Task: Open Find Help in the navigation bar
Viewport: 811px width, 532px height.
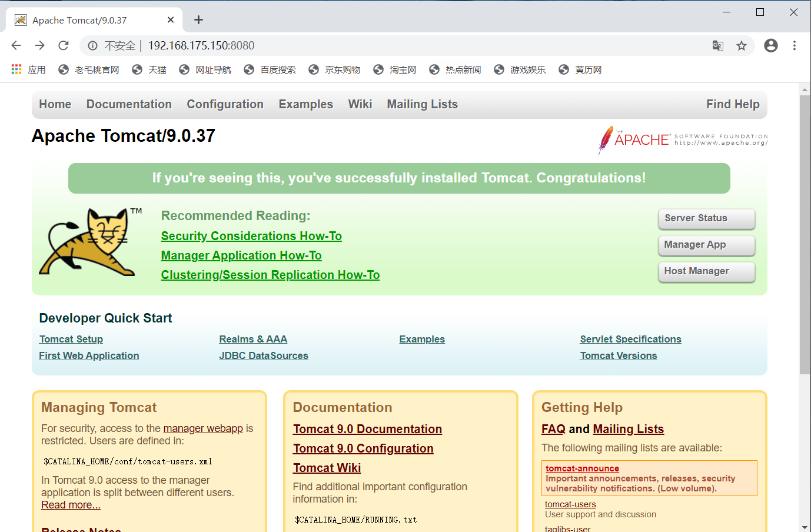Action: point(733,104)
